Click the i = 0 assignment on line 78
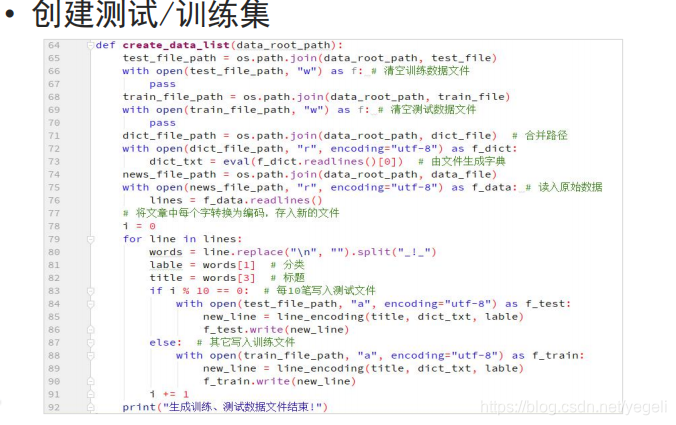The height and width of the screenshot is (425, 676). pos(139,226)
